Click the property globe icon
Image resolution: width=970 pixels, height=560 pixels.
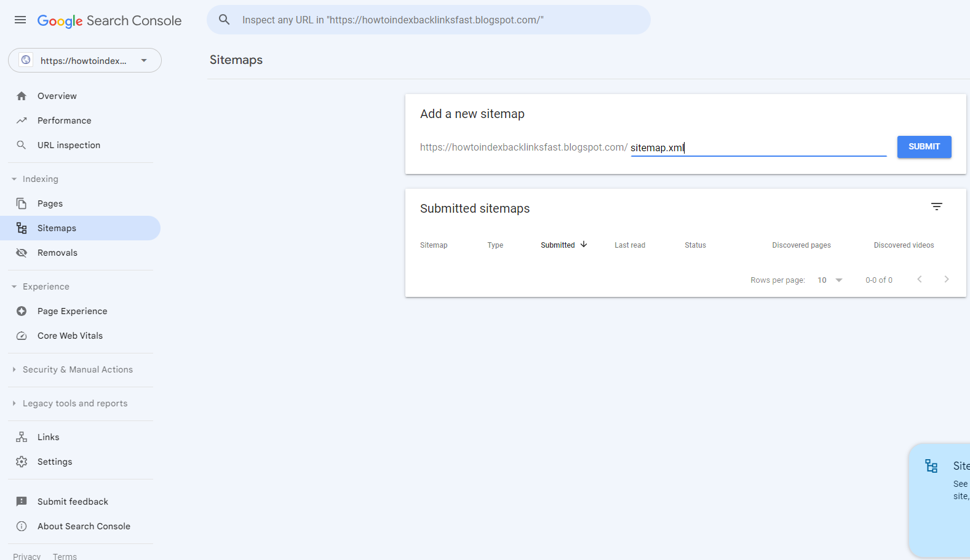click(x=26, y=60)
